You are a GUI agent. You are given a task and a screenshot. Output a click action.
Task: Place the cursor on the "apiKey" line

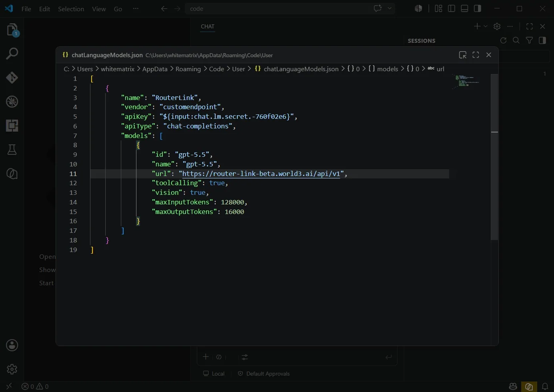click(x=209, y=116)
